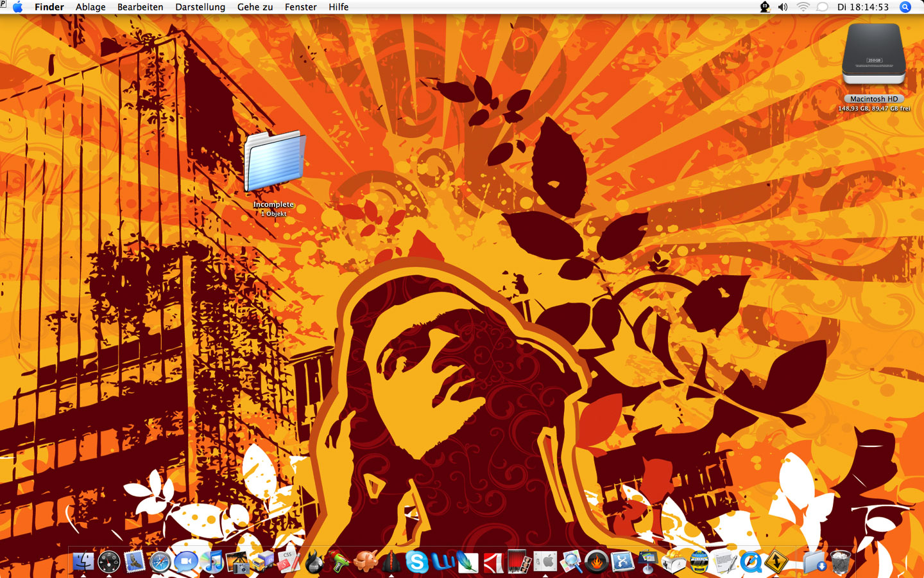Open the AirPort Wi-Fi status menu
The width and height of the screenshot is (924, 578).
(x=803, y=7)
